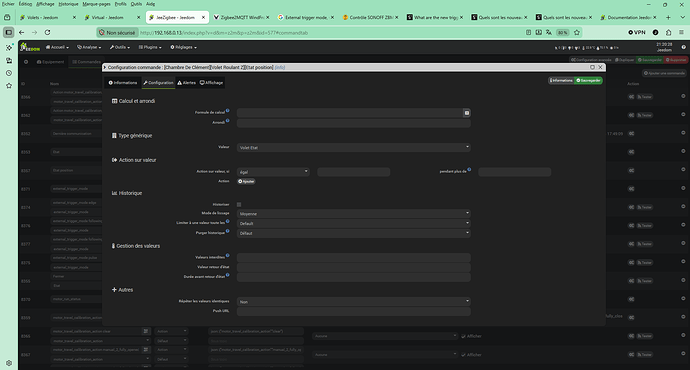Open the Mode de lissage dropdown
Screen dimensions: 690x370
[354, 213]
